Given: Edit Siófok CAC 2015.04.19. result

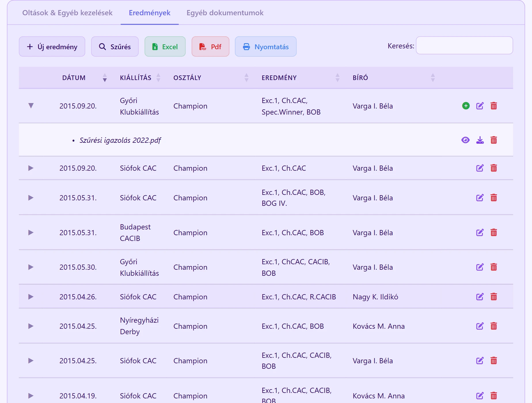Looking at the screenshot, I should coord(480,396).
